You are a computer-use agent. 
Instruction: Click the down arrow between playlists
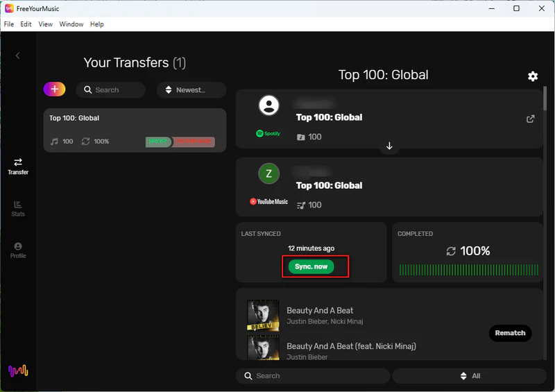[389, 146]
